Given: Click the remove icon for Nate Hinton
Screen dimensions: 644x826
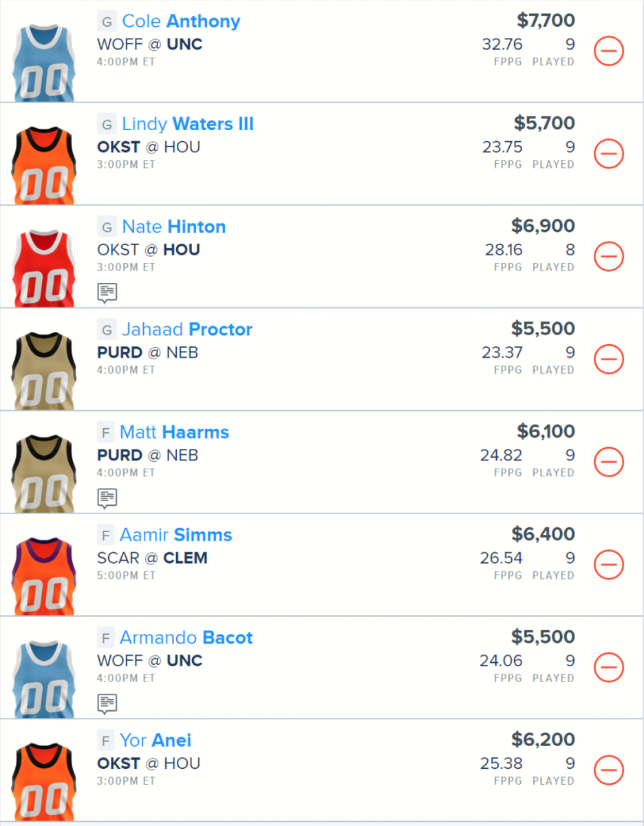Looking at the screenshot, I should pyautogui.click(x=609, y=257).
